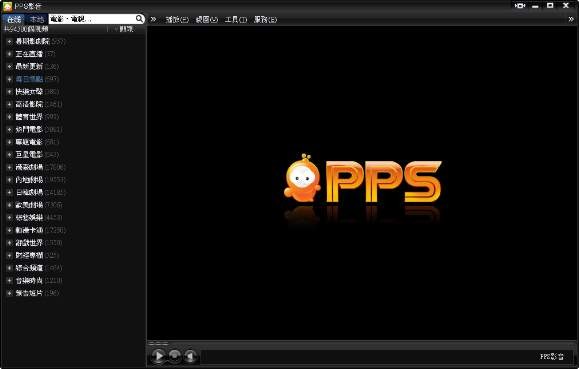Expand the 正在直播 category

click(x=10, y=54)
